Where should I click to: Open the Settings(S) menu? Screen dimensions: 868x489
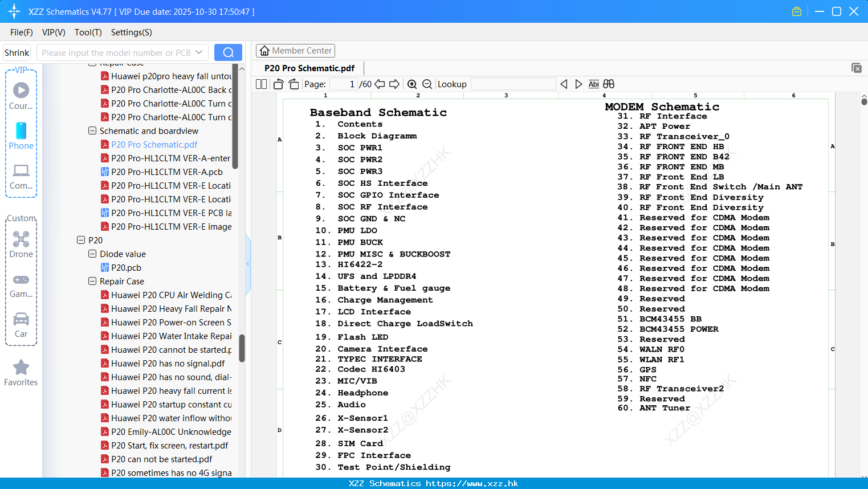(x=132, y=32)
